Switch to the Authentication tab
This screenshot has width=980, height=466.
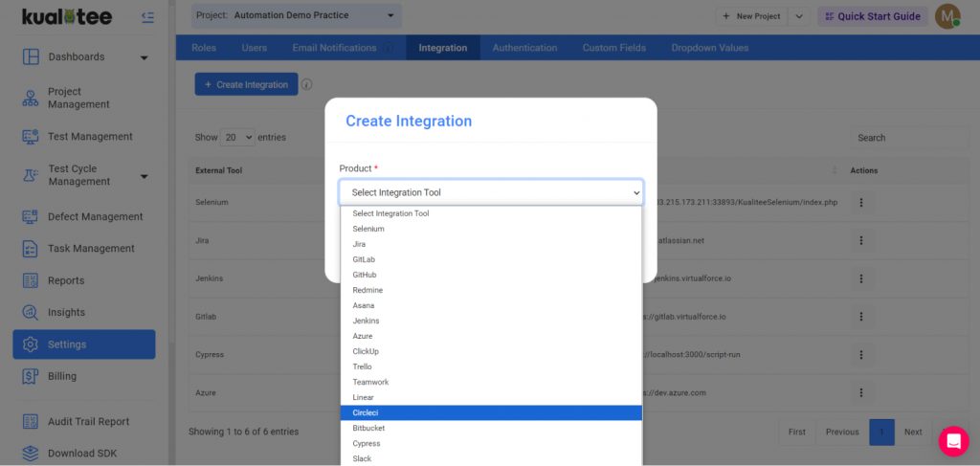pyautogui.click(x=525, y=48)
